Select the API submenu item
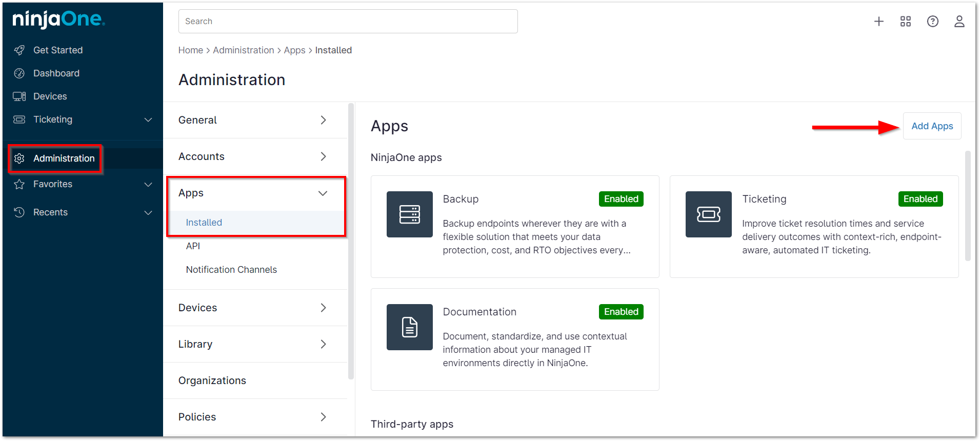Image resolution: width=980 pixels, height=441 pixels. (x=193, y=246)
